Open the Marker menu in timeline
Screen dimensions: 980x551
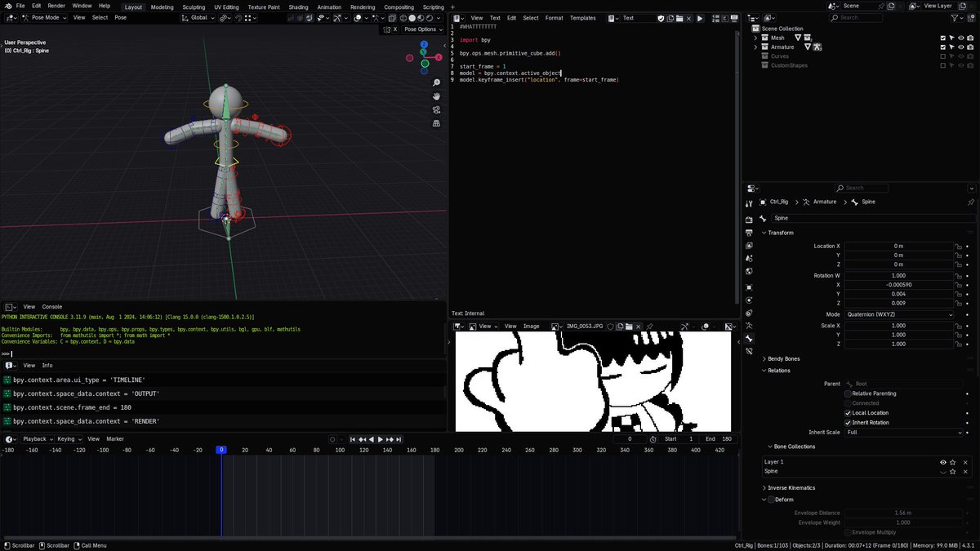[115, 439]
